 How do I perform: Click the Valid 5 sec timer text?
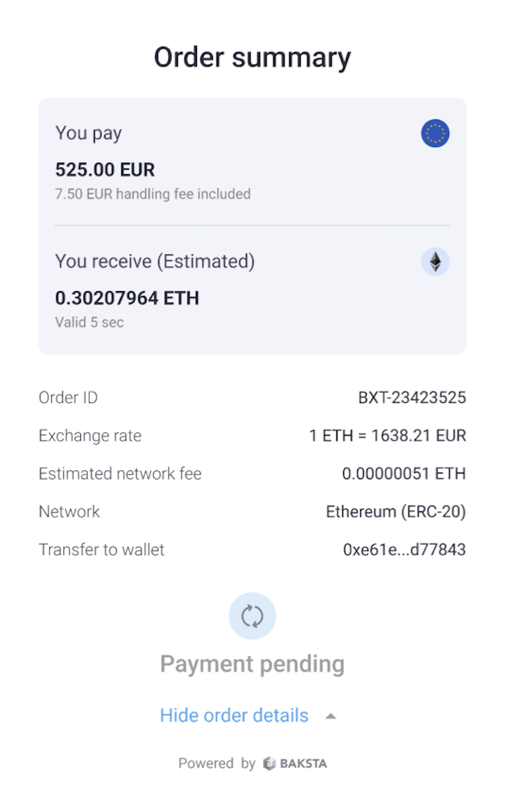(x=89, y=322)
